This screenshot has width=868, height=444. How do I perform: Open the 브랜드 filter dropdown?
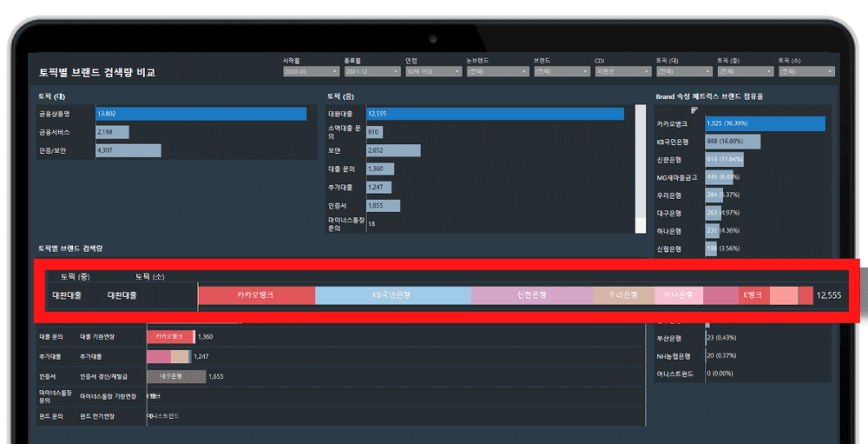pos(562,71)
